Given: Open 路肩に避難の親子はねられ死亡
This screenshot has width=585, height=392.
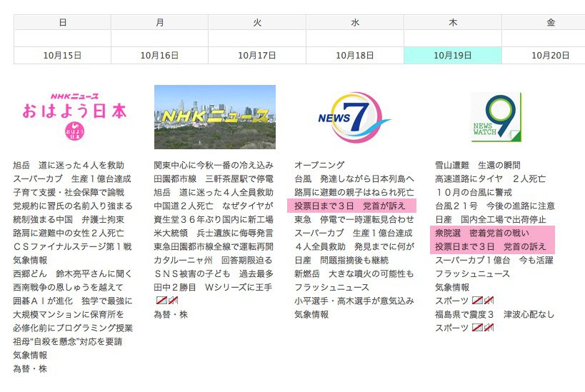Looking at the screenshot, I should pos(354,193).
